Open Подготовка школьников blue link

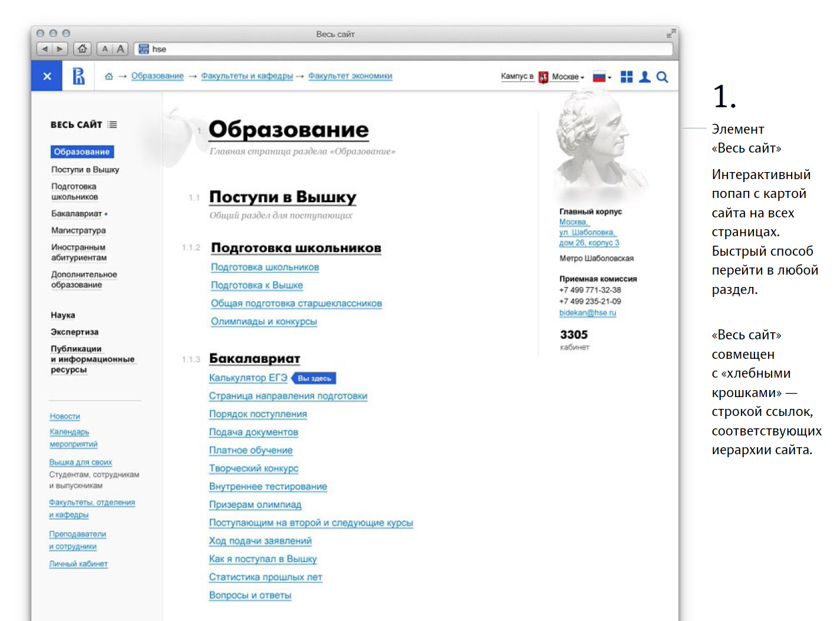[x=265, y=267]
